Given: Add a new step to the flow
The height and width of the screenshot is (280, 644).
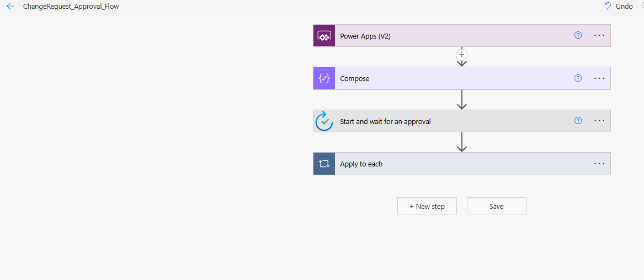Looking at the screenshot, I should point(427,206).
